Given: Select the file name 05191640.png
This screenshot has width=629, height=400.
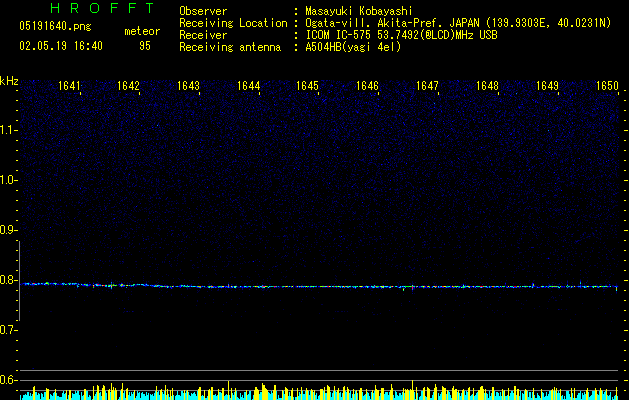Looking at the screenshot, I should pos(55,27).
